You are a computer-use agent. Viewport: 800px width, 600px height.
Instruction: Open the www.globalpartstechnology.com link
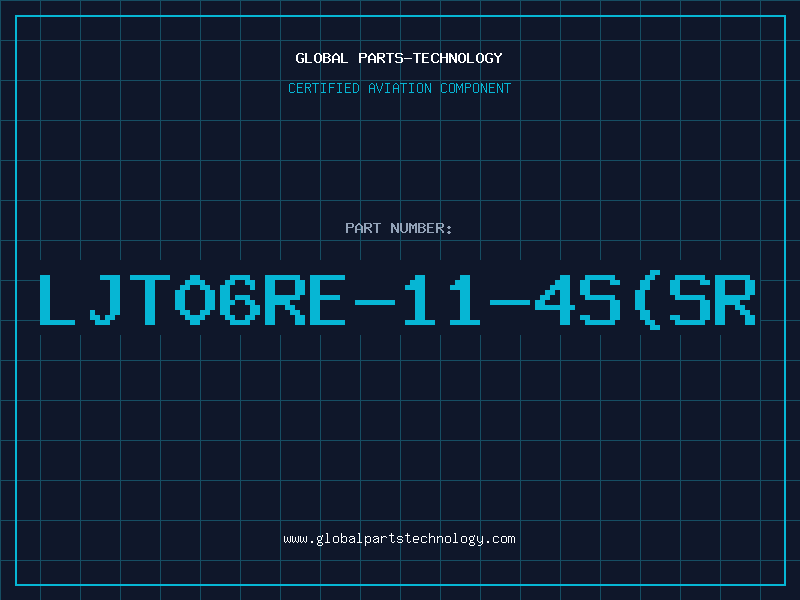(399, 539)
